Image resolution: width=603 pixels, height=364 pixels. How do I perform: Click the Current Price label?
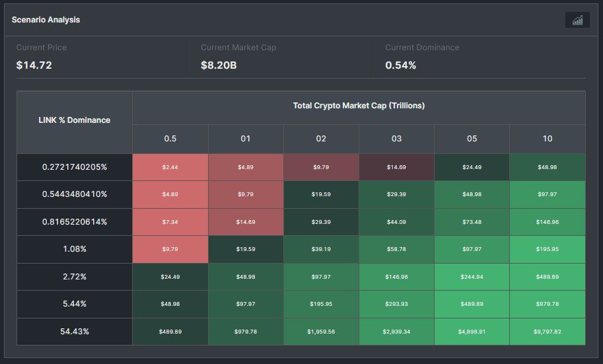coord(41,48)
